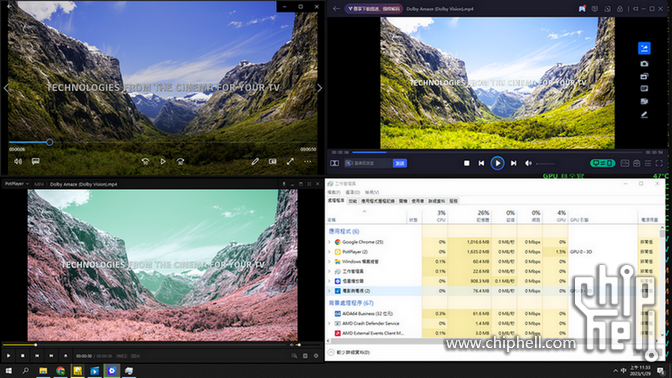672x378 pixels.
Task: Open the first menu in Task Manager
Action: (x=334, y=192)
